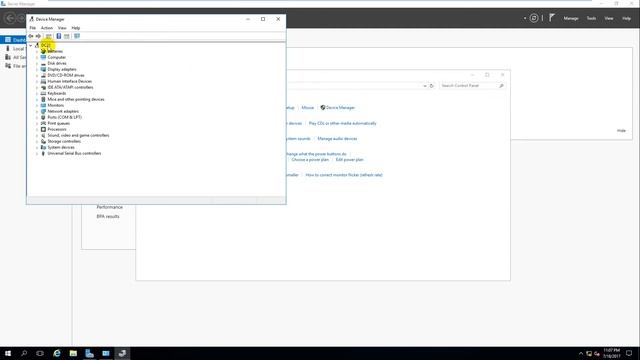Expand Sound, video and game controllers
This screenshot has width=640, height=360.
pos(37,136)
